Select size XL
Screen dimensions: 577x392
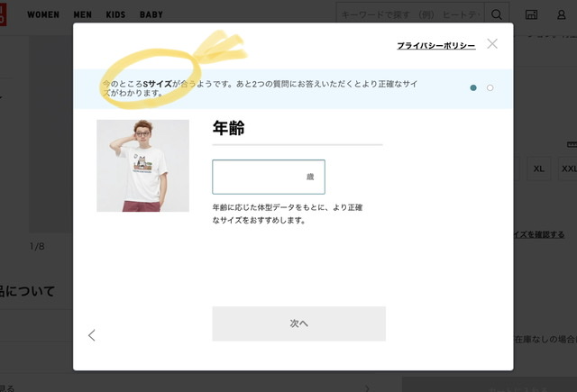[x=539, y=169]
